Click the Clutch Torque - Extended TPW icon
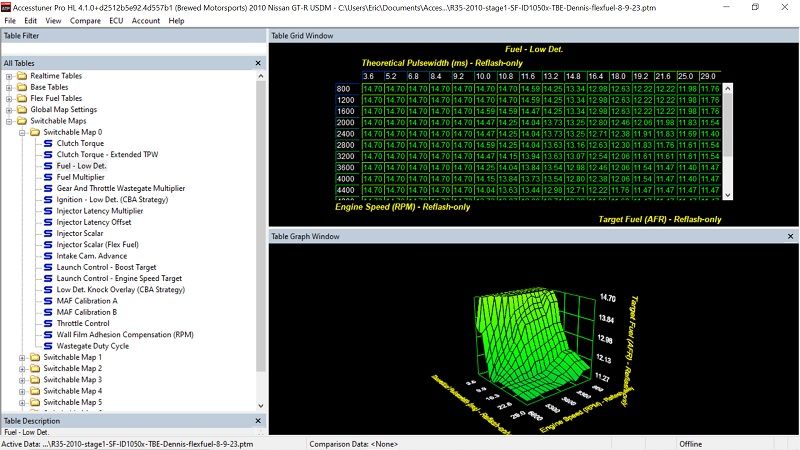This screenshot has width=800, height=450. (48, 155)
